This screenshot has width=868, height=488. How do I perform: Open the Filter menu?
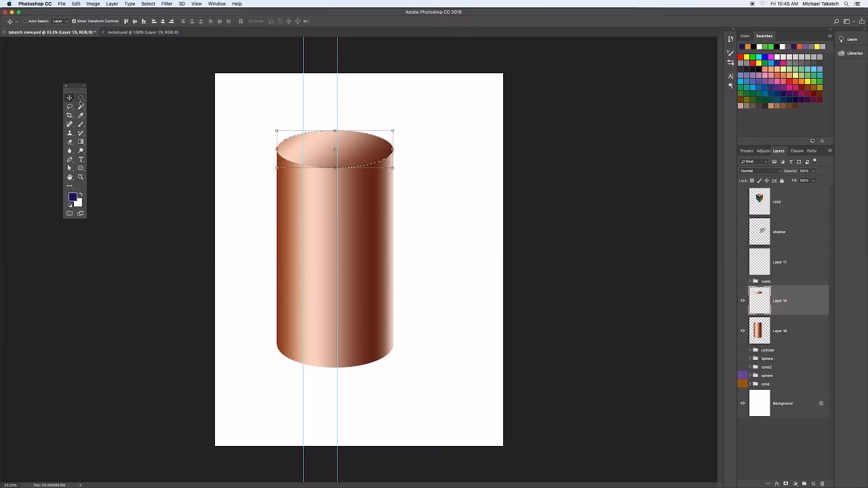pos(167,4)
